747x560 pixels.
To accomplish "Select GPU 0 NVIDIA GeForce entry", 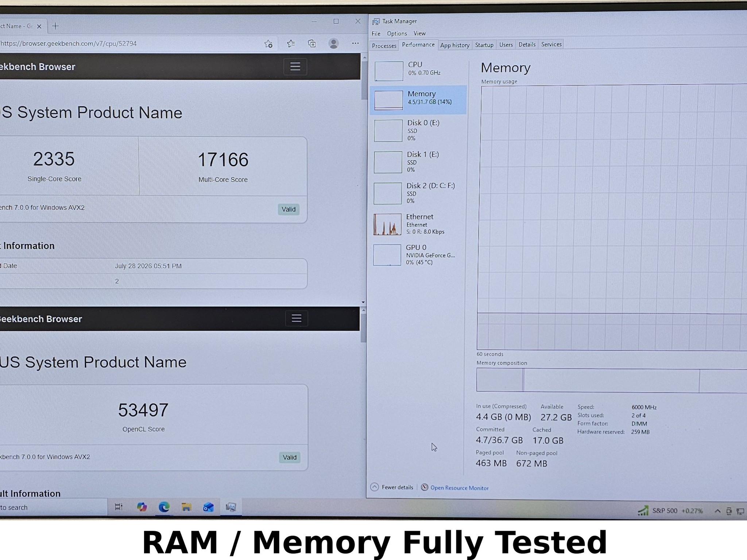I will (x=418, y=255).
